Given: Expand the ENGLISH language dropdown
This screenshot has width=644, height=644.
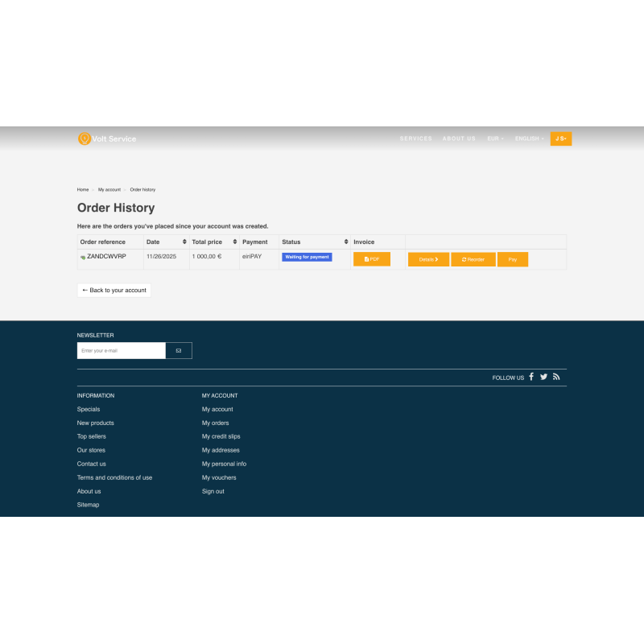Looking at the screenshot, I should point(529,138).
